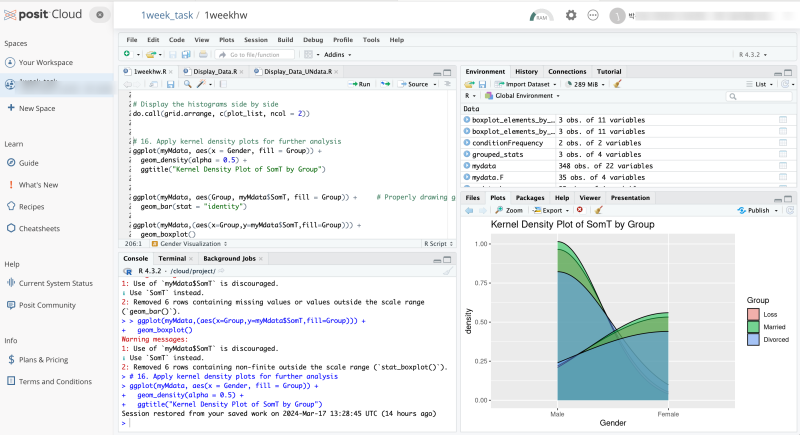Click the Married green legend swatch
The image size is (800, 435).
[x=753, y=327]
